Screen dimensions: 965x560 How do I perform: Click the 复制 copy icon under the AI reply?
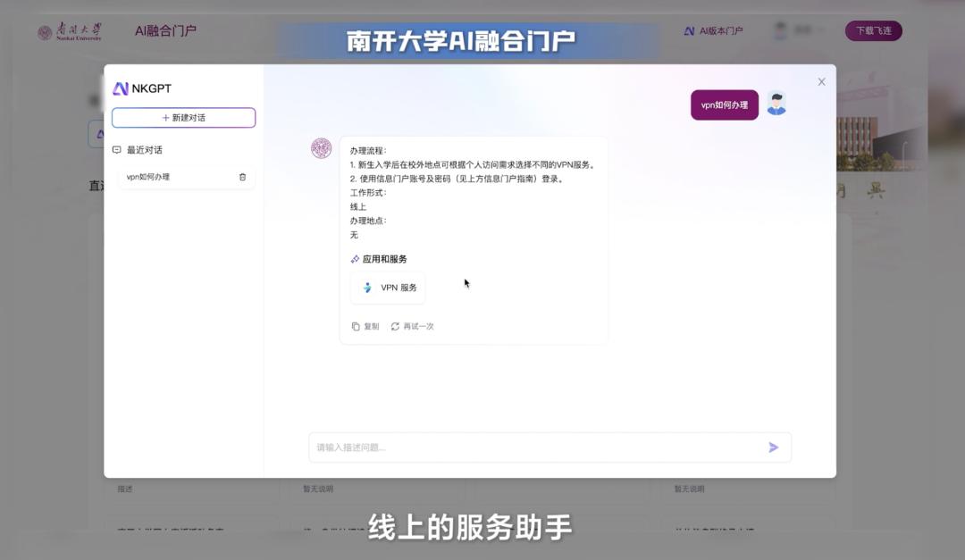(x=357, y=326)
